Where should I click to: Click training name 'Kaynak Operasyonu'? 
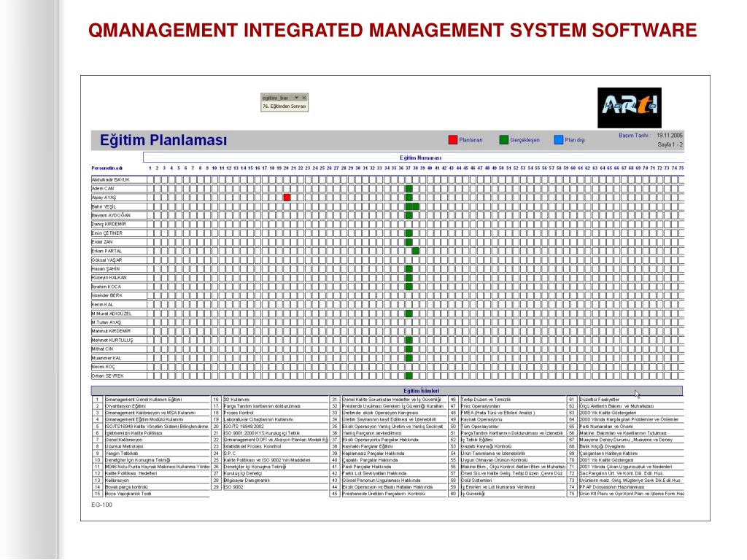click(x=481, y=419)
